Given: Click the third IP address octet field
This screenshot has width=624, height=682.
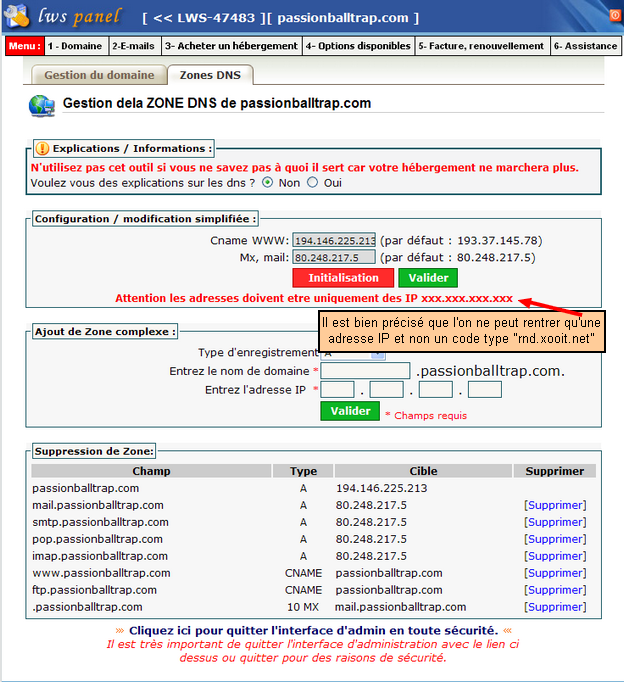Looking at the screenshot, I should pyautogui.click(x=436, y=390).
